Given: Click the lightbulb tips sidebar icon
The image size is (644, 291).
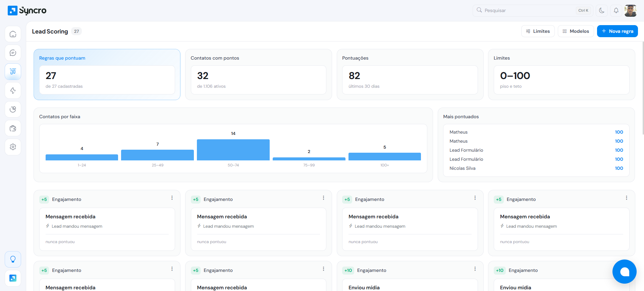Looking at the screenshot, I should pyautogui.click(x=13, y=259).
